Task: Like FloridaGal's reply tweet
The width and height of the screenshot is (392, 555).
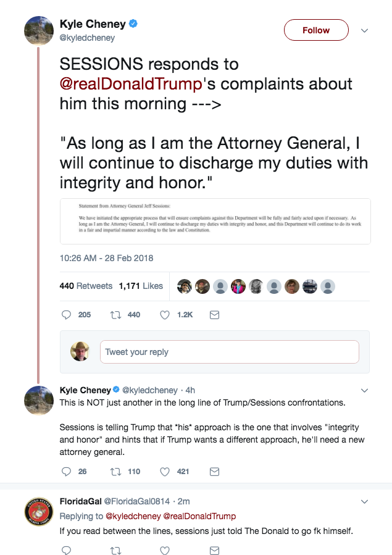Action: [x=165, y=549]
